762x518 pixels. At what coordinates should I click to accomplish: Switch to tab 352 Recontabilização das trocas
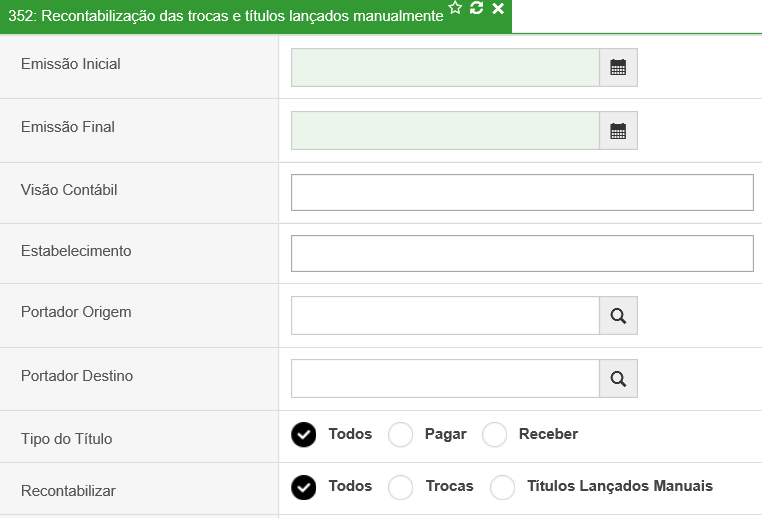[x=226, y=16]
